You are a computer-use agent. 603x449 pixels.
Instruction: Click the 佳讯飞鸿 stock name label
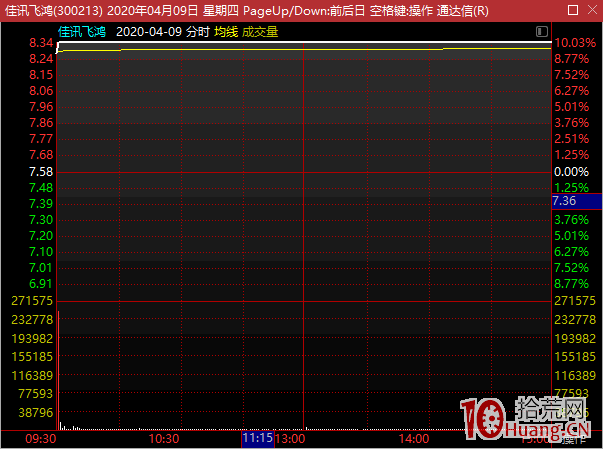click(83, 31)
